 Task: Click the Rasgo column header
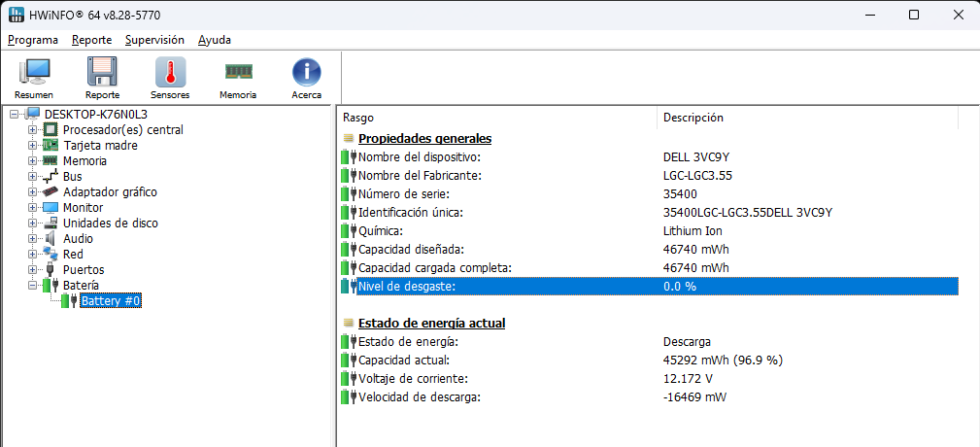pos(495,118)
